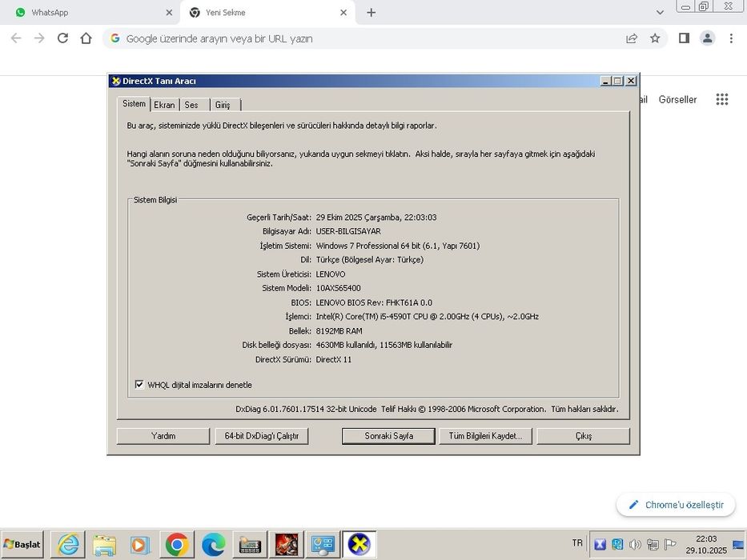The height and width of the screenshot is (560, 747).
Task: Click the "LENOVO BIOS Rev: FHKT61A 0.0" text
Action: pos(374,302)
